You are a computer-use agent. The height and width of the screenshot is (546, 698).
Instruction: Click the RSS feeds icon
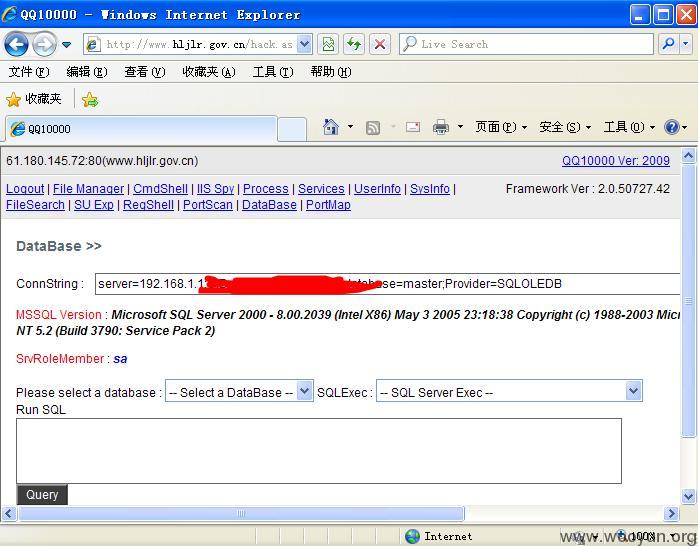coord(373,128)
